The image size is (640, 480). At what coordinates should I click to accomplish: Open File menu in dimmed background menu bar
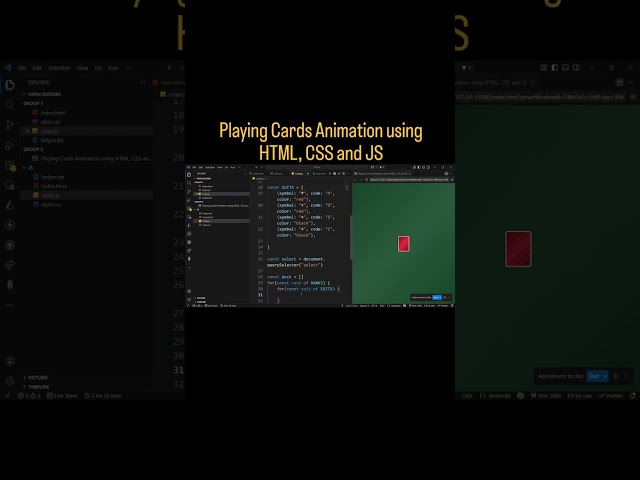22,68
